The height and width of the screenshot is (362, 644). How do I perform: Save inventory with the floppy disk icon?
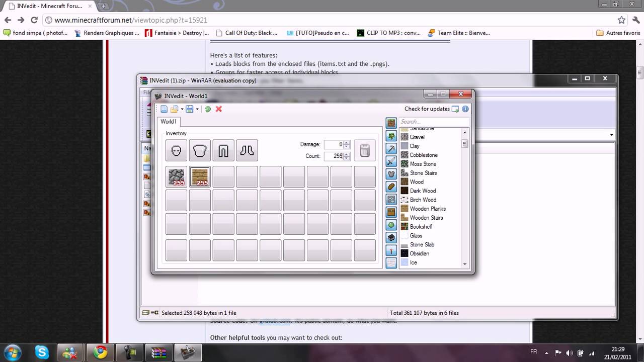[x=190, y=109]
